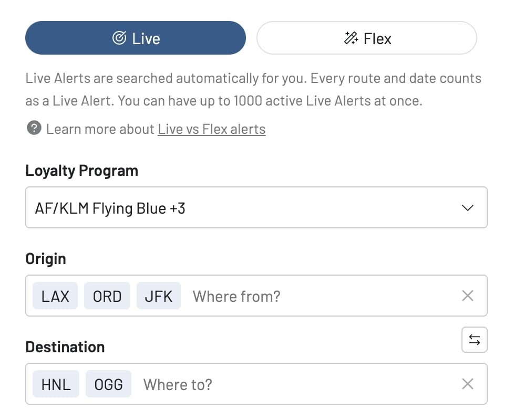The image size is (514, 420).
Task: Open loyalty program list showing +3 programs
Action: [x=256, y=207]
